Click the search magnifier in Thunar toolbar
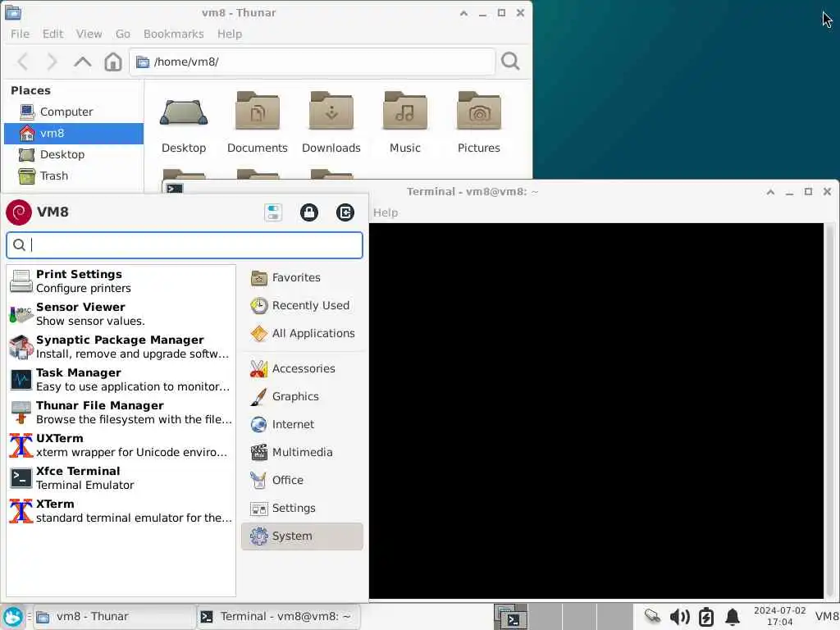Screen dimensions: 840x630 pyautogui.click(x=510, y=62)
